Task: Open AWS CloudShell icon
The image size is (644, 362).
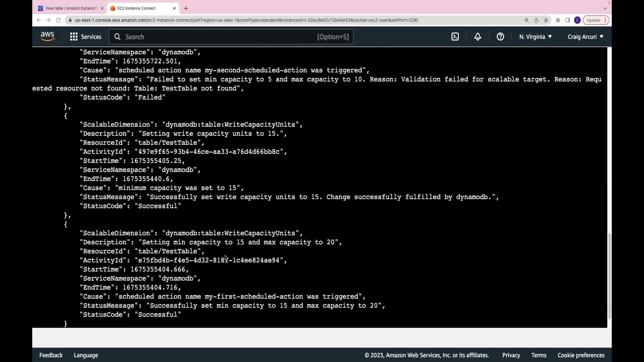Action: click(455, 37)
